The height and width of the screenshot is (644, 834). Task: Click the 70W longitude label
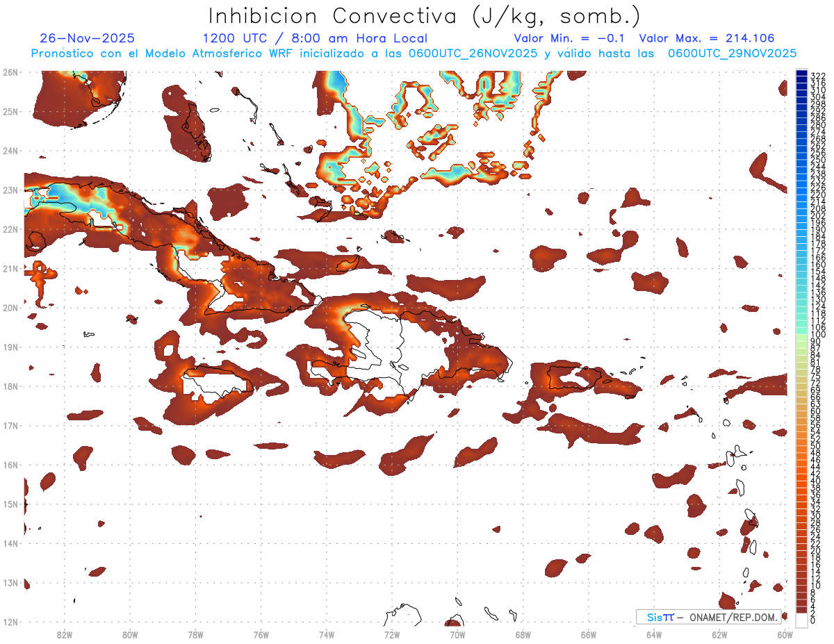tap(457, 635)
